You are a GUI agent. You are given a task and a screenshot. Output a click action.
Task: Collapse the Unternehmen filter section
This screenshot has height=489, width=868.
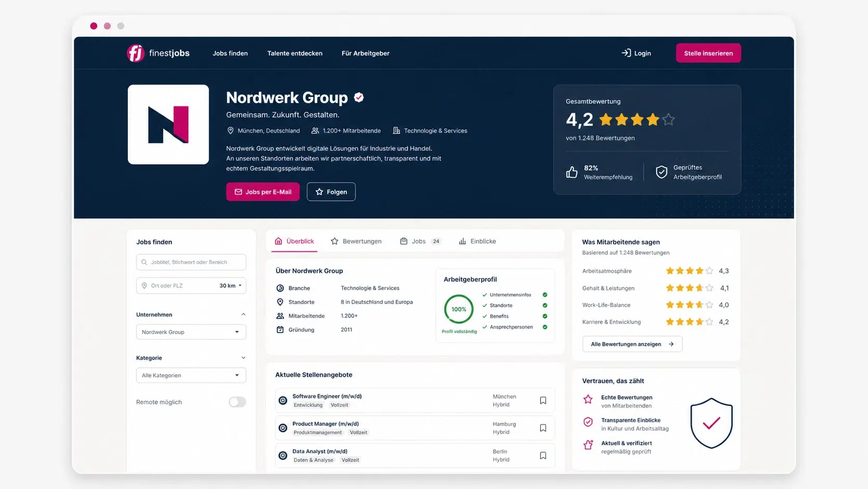click(x=243, y=314)
